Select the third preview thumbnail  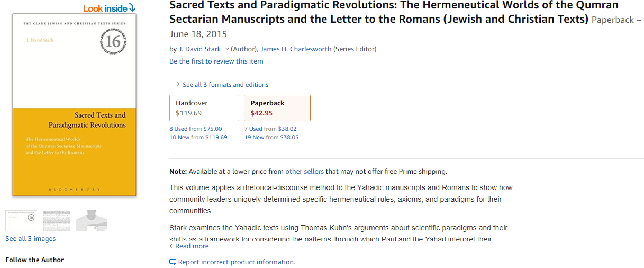point(91,220)
